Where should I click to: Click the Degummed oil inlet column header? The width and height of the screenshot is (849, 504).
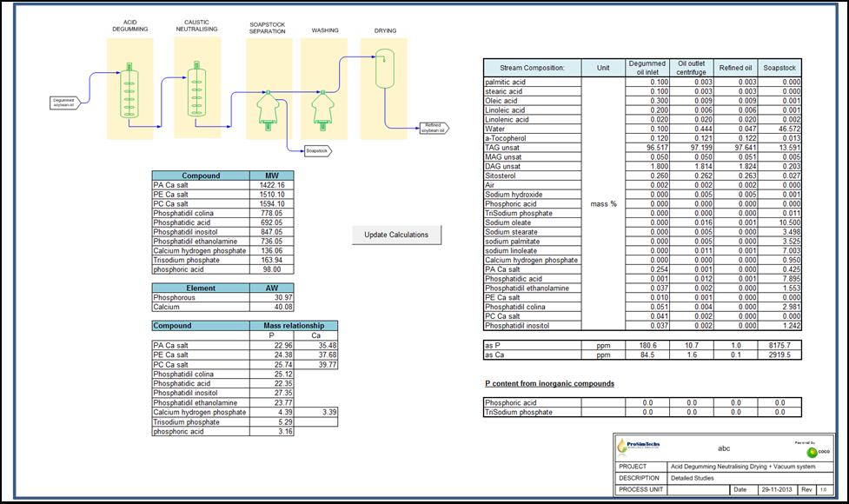coord(647,67)
